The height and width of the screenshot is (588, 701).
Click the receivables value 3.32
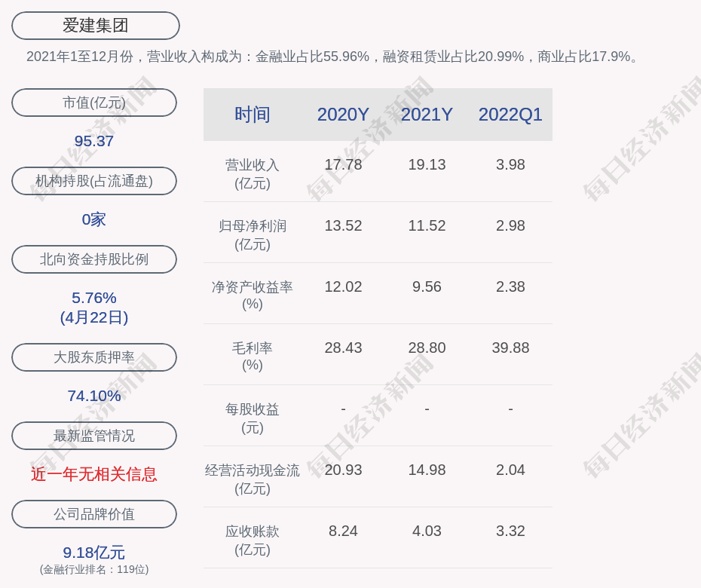(x=510, y=531)
